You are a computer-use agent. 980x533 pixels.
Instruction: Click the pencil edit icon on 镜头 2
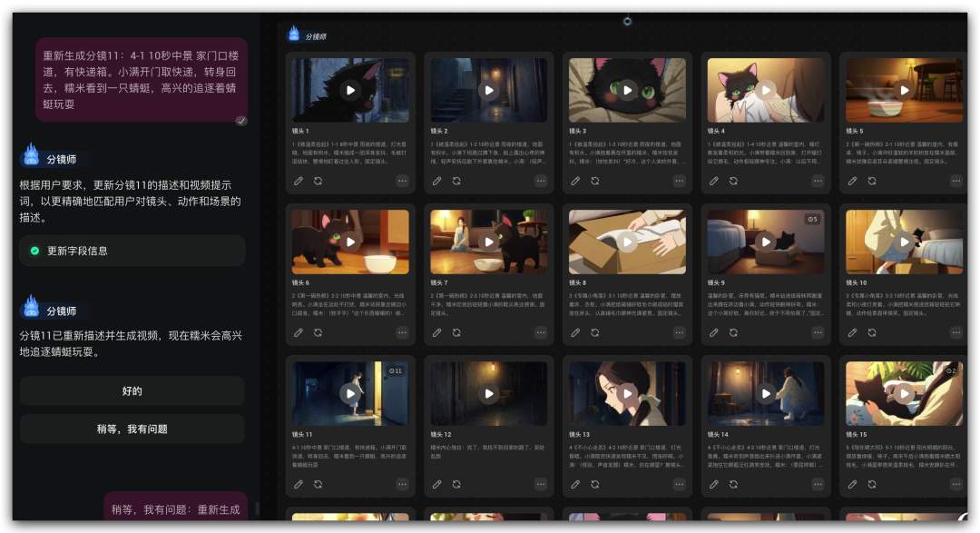(x=437, y=181)
